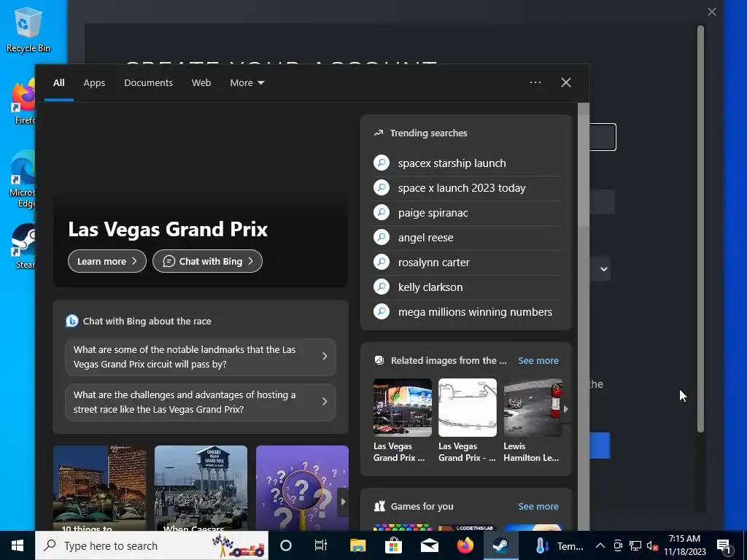Open the dropdown arrow in Steam window

603,269
